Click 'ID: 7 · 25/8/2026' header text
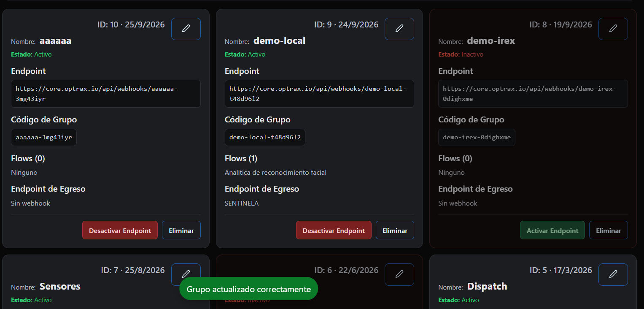Viewport: 644px width, 309px height. (x=133, y=270)
